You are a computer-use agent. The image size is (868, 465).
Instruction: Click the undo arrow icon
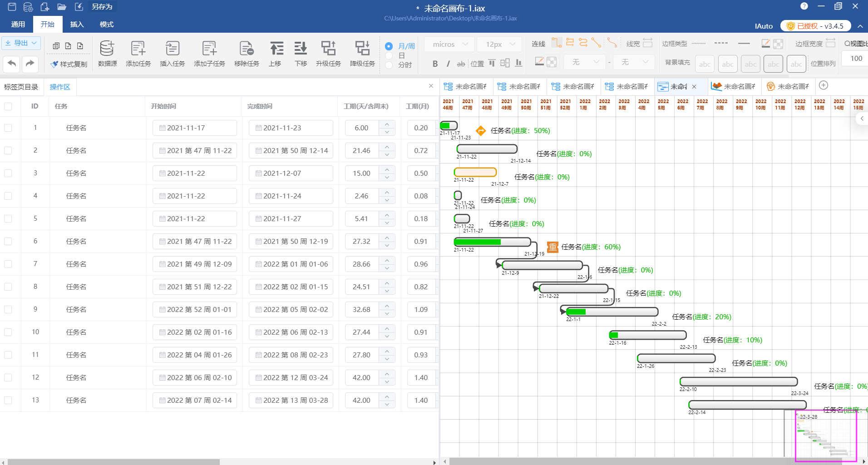pyautogui.click(x=12, y=64)
